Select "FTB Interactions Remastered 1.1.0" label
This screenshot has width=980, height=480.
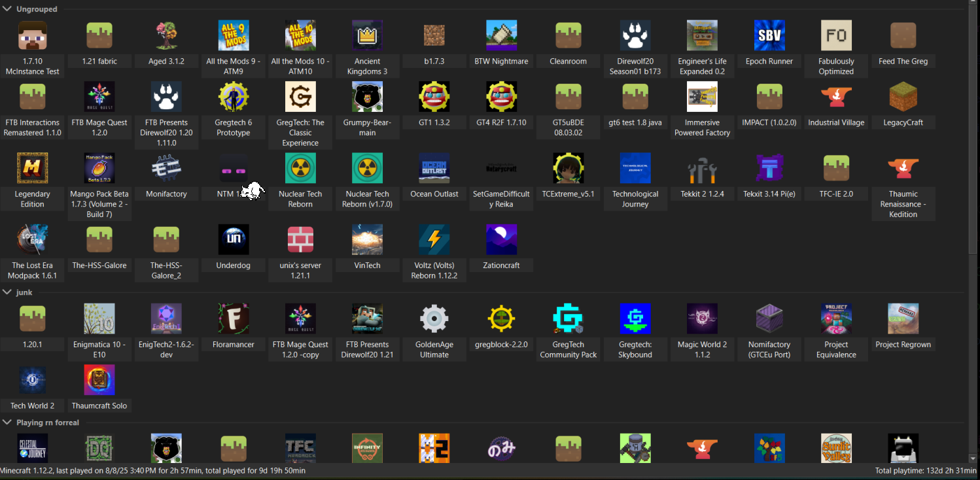click(x=32, y=128)
